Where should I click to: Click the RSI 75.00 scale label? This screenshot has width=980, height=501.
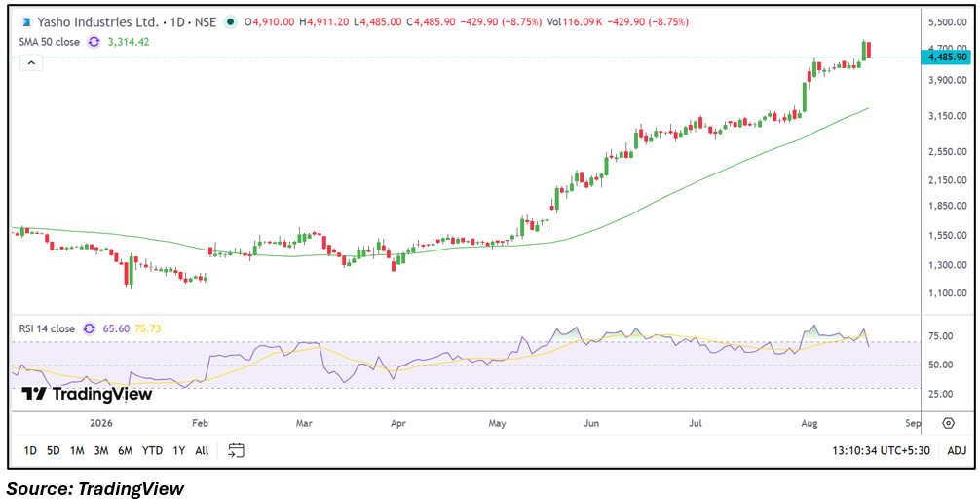tap(943, 336)
